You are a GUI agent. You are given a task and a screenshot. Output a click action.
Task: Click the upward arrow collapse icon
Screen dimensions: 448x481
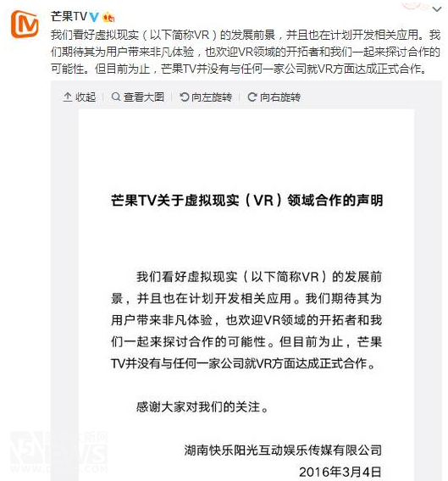pos(68,97)
